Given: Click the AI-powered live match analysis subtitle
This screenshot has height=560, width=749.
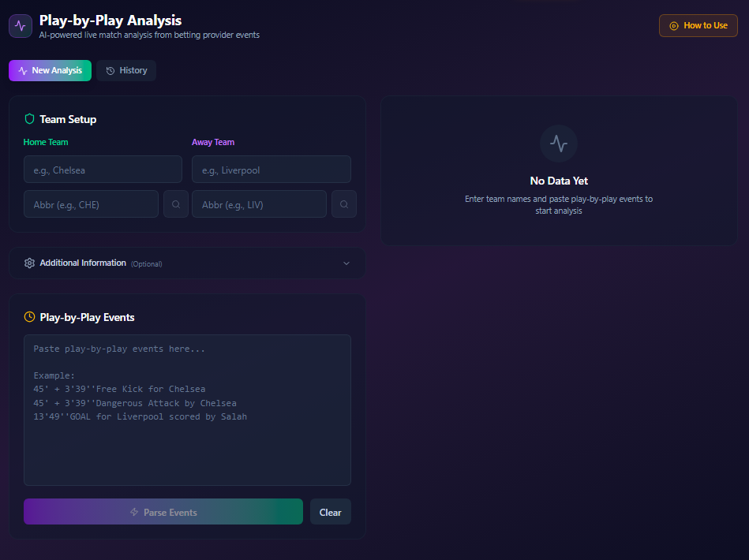Looking at the screenshot, I should click(149, 35).
